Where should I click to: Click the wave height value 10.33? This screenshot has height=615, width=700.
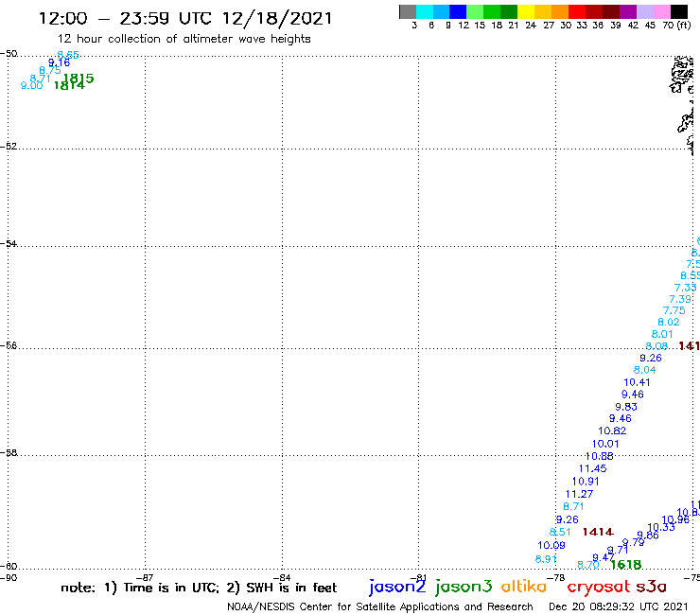pyautogui.click(x=661, y=527)
